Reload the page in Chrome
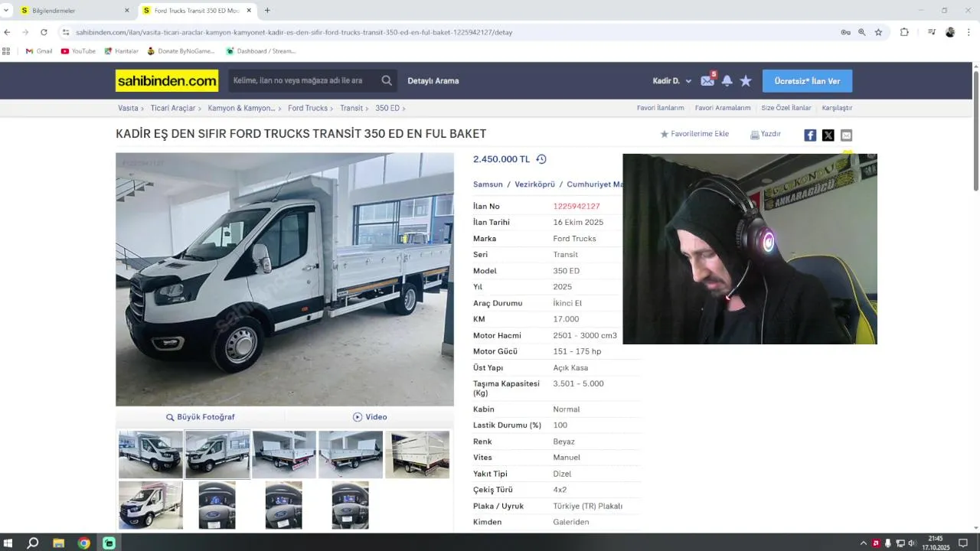This screenshot has height=551, width=980. tap(44, 32)
